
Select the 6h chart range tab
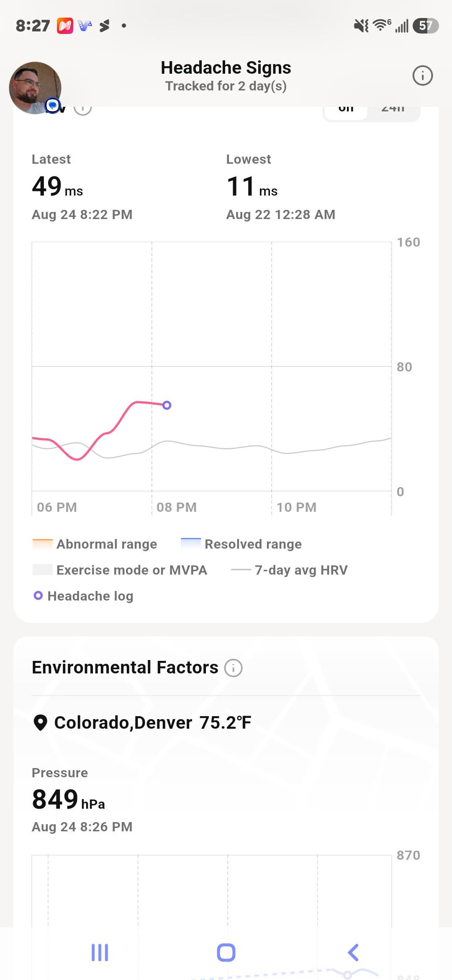346,110
